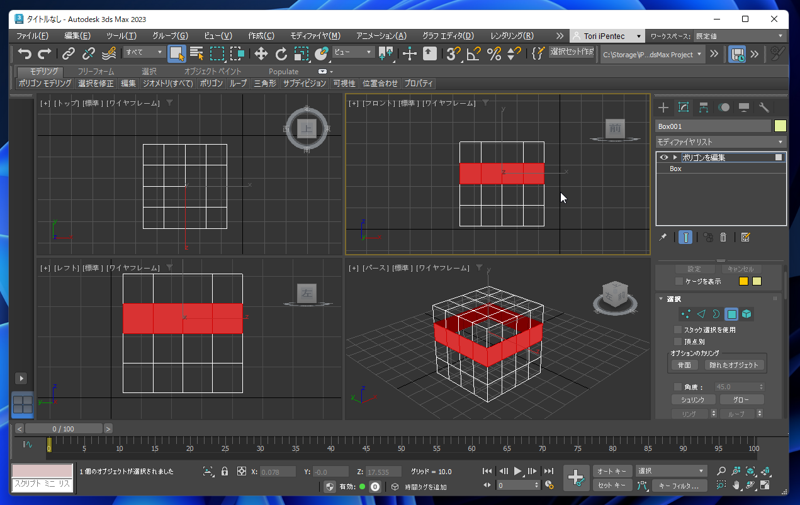Viewport: 800px width, 505px height.
Task: Open the Motion command panel tab
Action: point(723,107)
